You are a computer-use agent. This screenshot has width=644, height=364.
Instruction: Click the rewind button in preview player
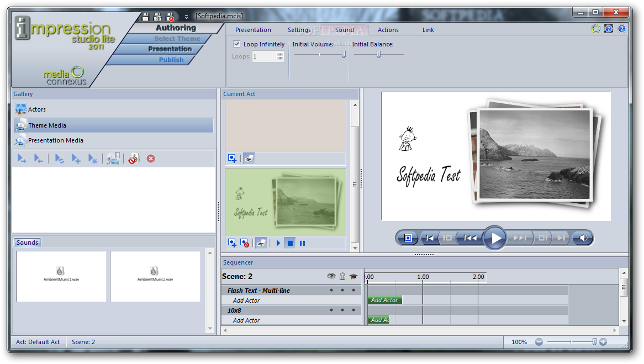[470, 238]
